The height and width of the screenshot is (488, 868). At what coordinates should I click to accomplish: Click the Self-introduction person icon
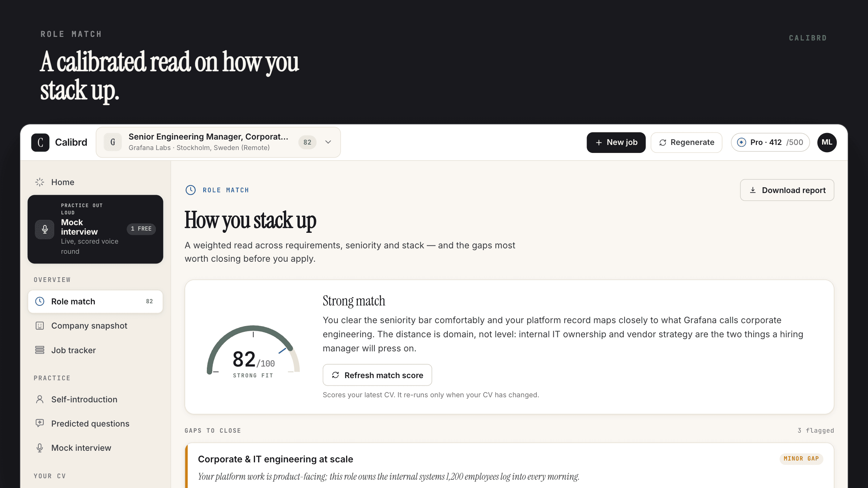(40, 399)
